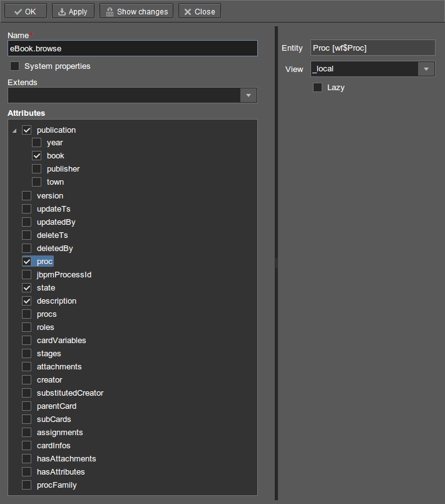Collapse the publication tree node
The width and height of the screenshot is (445, 504).
click(x=14, y=131)
